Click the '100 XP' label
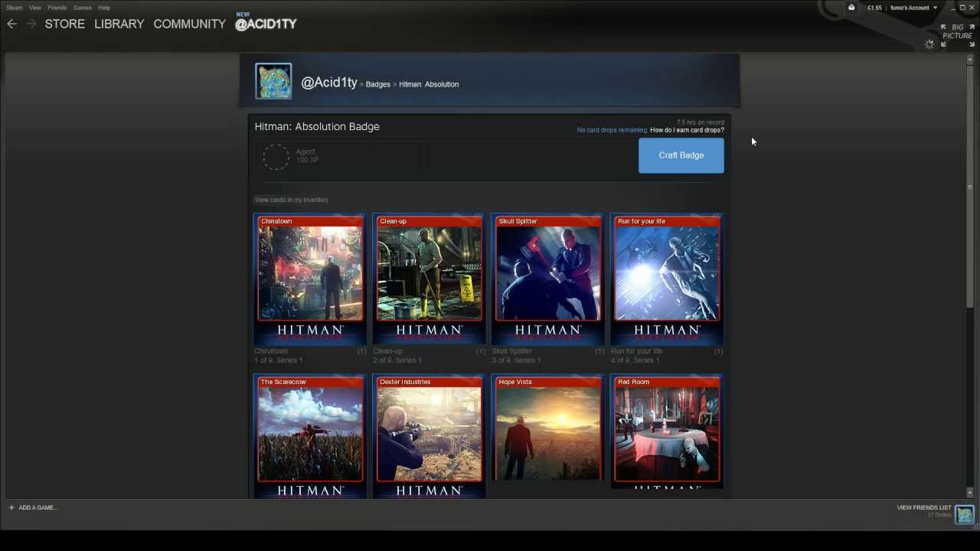 (x=307, y=160)
